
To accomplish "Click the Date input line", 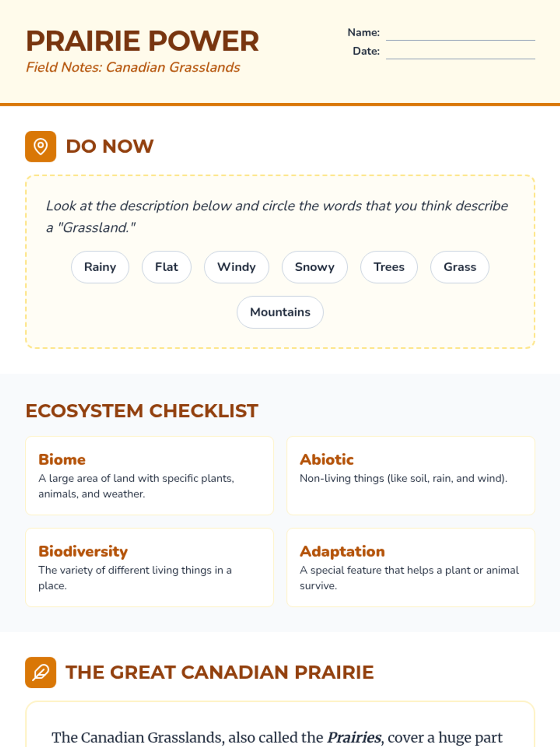I will point(461,52).
